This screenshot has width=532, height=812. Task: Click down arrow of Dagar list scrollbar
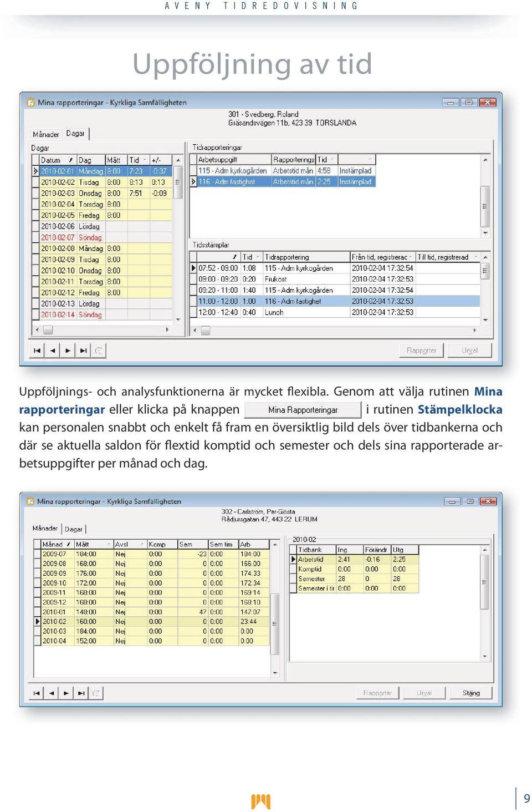click(178, 319)
